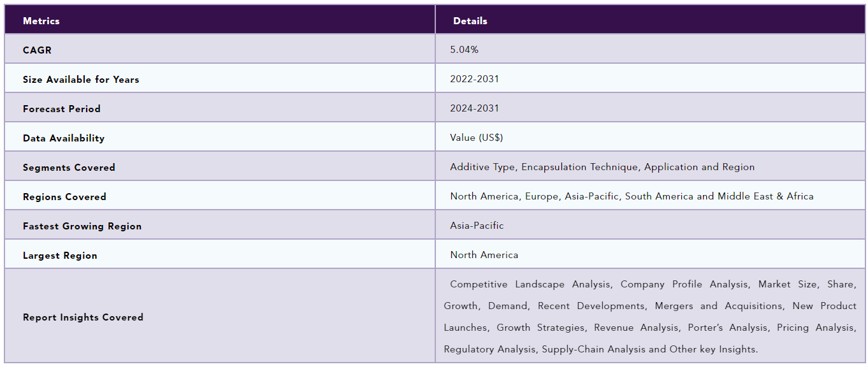The image size is (868, 369).
Task: Select the Size Available for Years label
Action: (x=81, y=80)
